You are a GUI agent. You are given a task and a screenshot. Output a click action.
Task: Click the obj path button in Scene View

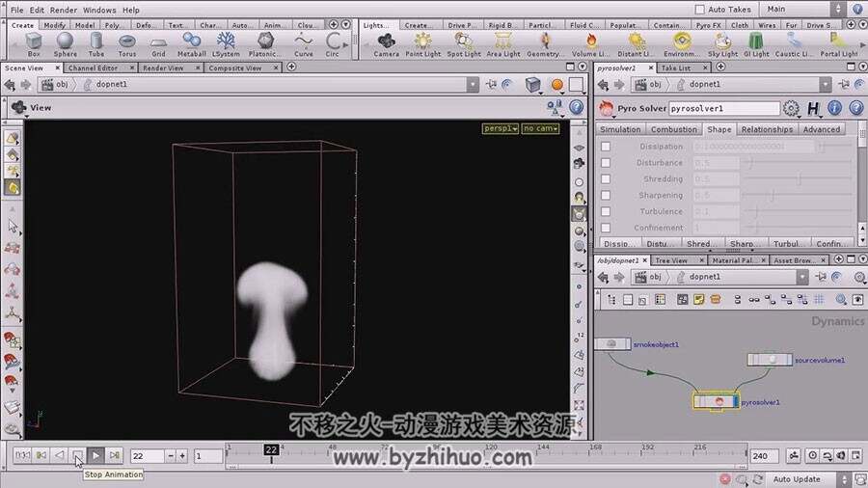pos(55,85)
